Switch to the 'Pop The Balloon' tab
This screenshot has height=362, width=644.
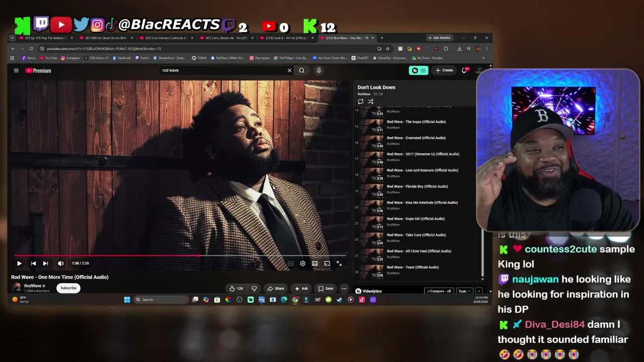[x=47, y=38]
